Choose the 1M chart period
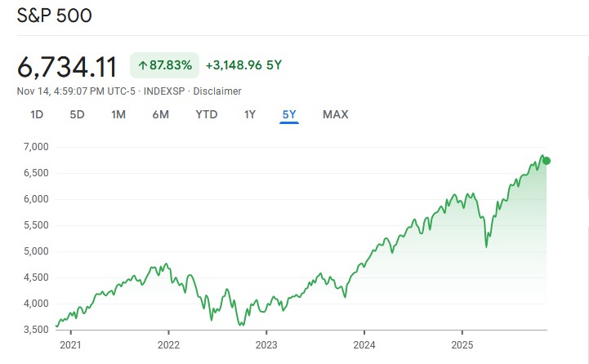The image size is (589, 364). (x=118, y=114)
